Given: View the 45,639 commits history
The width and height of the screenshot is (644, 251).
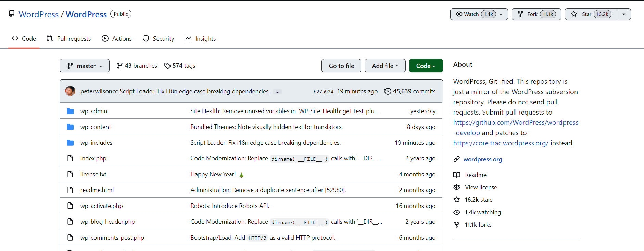Looking at the screenshot, I should (410, 91).
